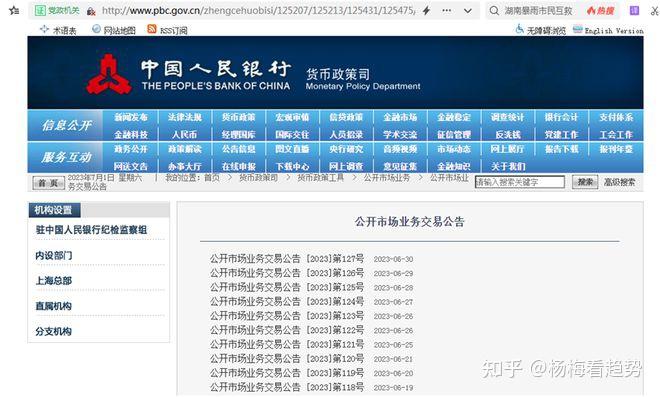Click the 搜索 search button

tap(585, 182)
